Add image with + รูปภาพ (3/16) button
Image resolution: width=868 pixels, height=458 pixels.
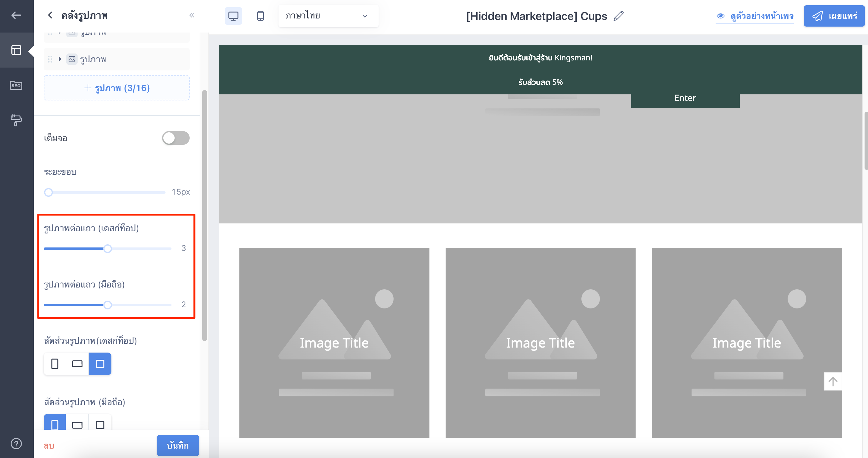click(117, 88)
